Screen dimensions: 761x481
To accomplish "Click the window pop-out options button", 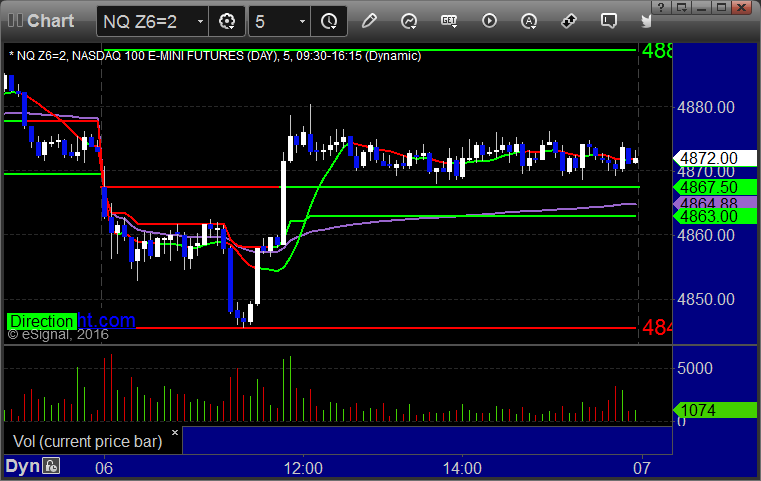I will click(681, 7).
